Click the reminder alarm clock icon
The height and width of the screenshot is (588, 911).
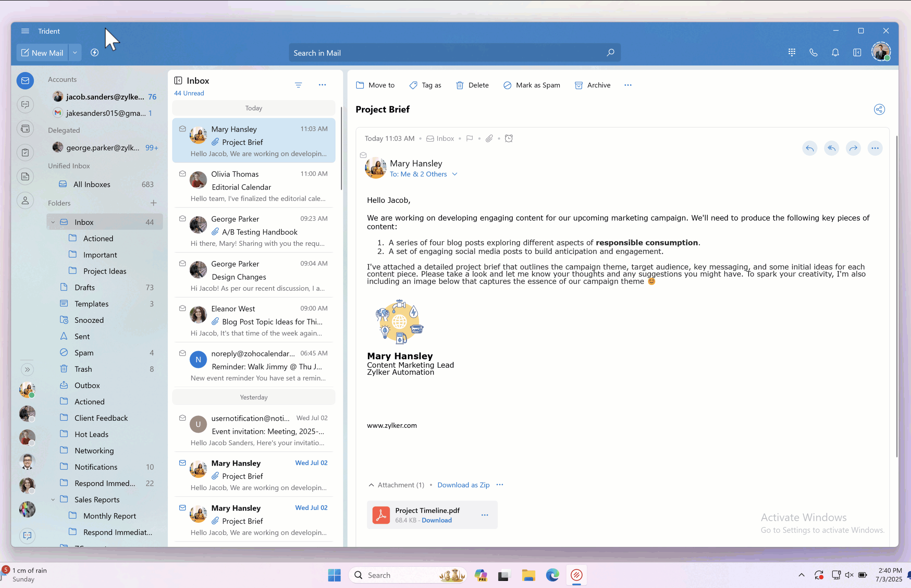(x=508, y=139)
